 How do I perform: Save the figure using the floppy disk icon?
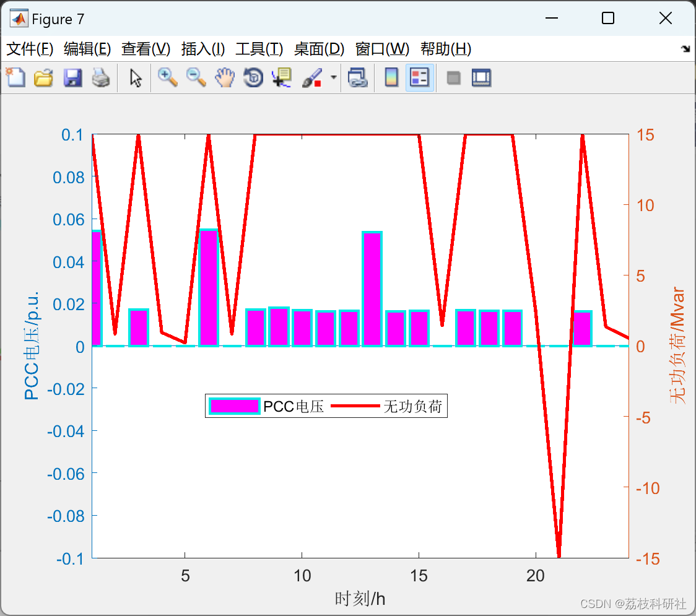[x=72, y=78]
